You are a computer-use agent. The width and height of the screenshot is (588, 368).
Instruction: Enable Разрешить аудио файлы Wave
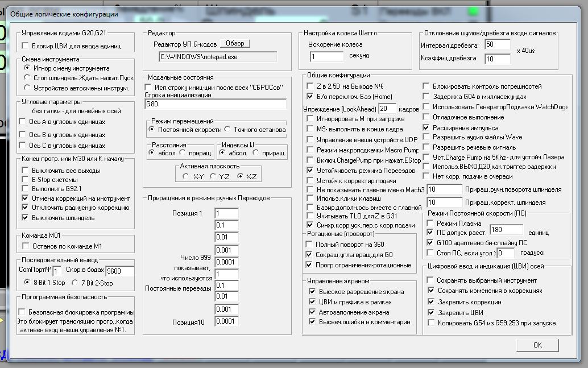pos(426,137)
